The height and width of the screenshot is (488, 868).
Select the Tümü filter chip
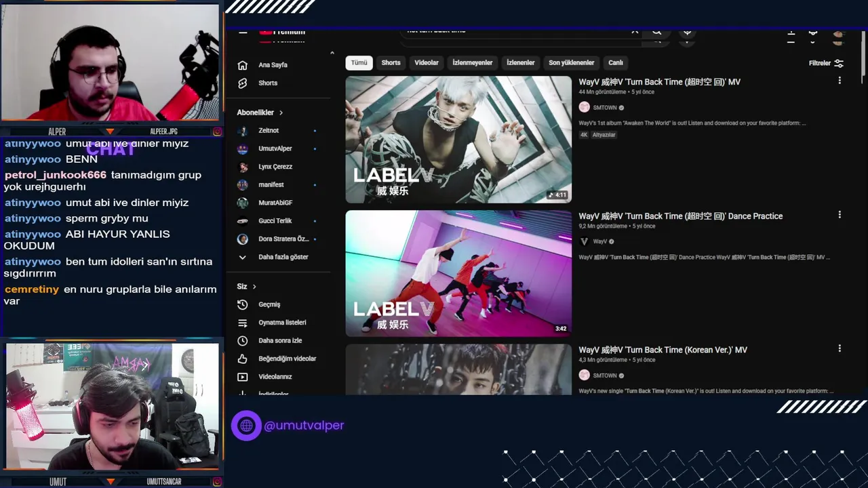coord(359,62)
